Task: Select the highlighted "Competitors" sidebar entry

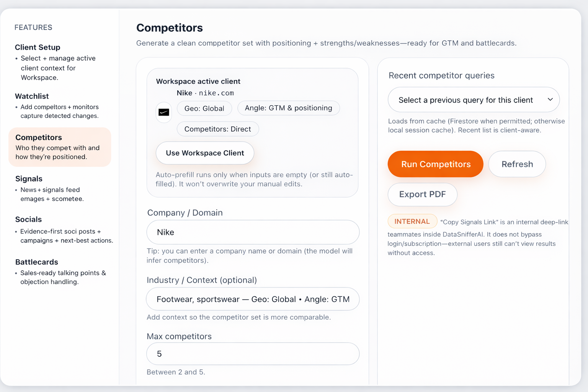Action: 38,137
